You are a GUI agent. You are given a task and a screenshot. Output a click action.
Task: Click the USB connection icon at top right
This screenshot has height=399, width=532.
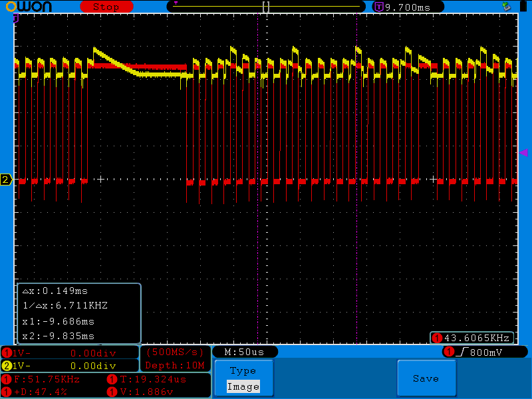pos(507,7)
